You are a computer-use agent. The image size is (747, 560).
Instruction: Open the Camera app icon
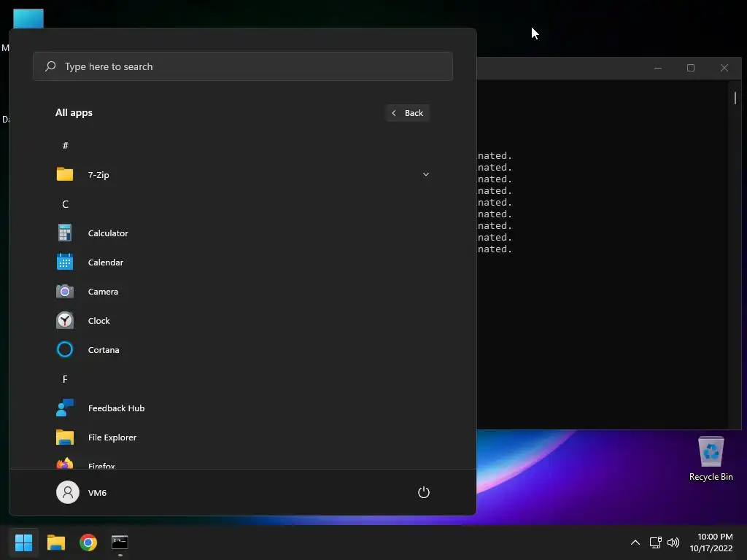(x=65, y=292)
